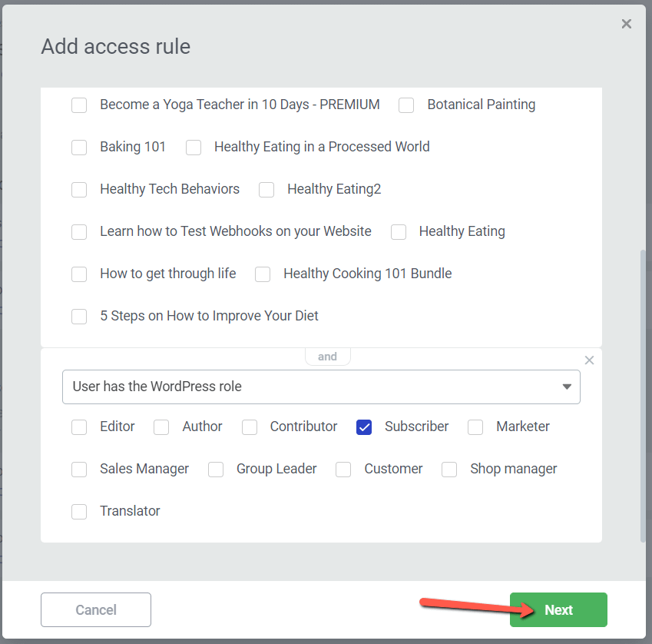Check the Sales Manager checkbox
Screen dimensions: 652x644
pos(79,470)
